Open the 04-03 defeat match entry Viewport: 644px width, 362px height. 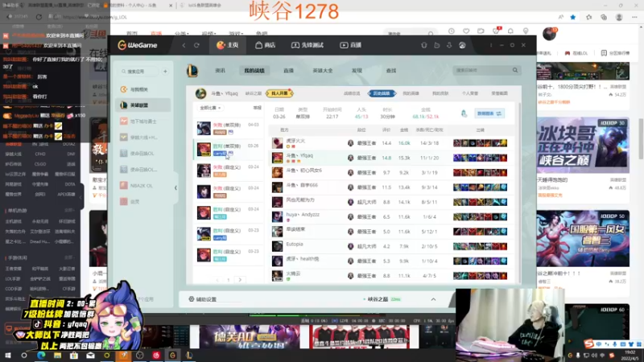pos(229,128)
